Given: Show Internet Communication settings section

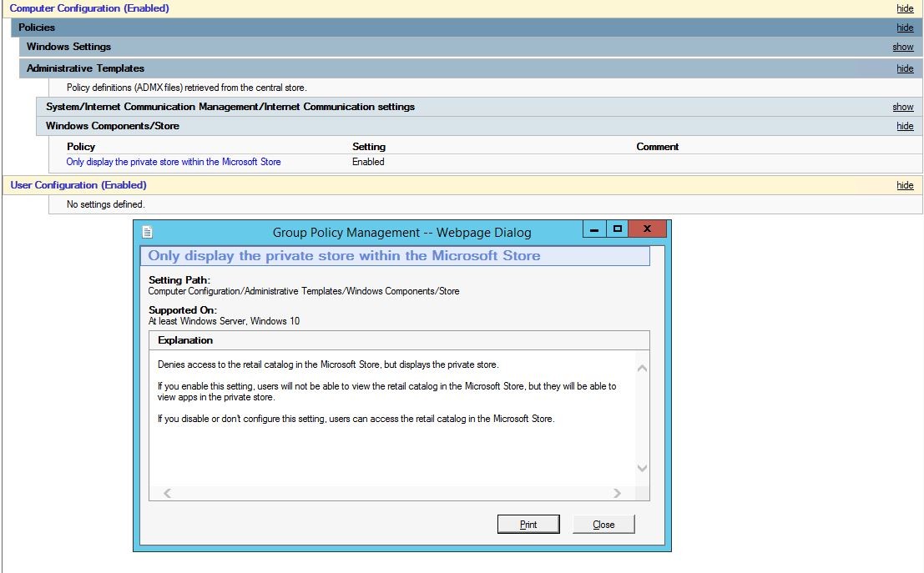Looking at the screenshot, I should click(903, 107).
